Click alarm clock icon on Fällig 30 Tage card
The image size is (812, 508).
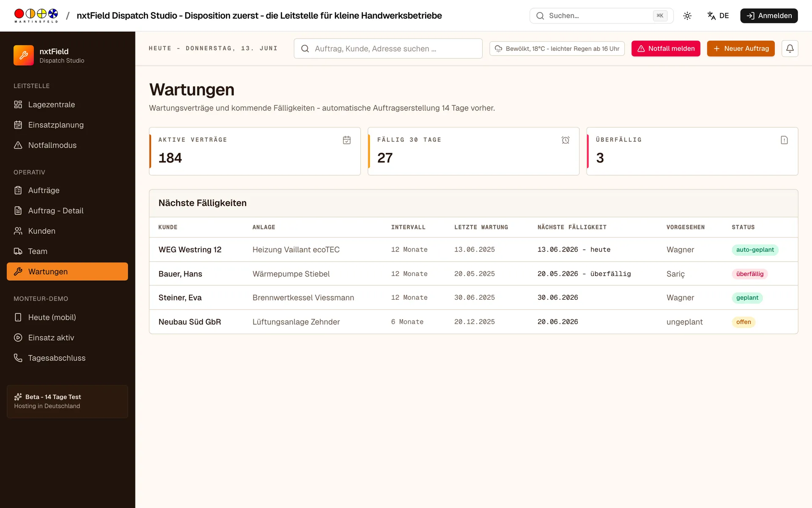coord(565,140)
